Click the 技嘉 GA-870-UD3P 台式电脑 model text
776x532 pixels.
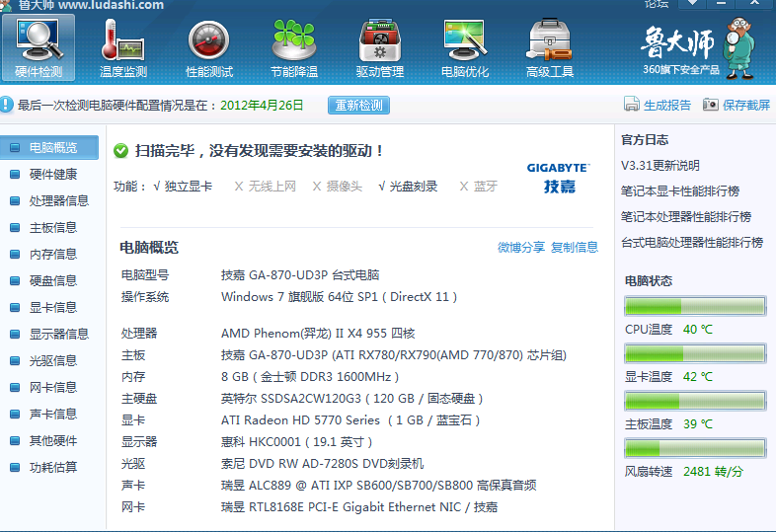(x=300, y=274)
